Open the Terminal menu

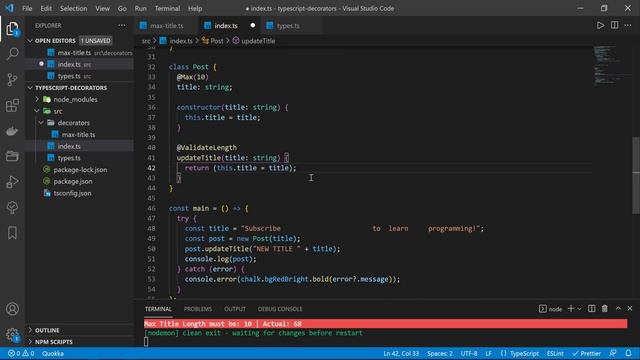pyautogui.click(x=167, y=8)
